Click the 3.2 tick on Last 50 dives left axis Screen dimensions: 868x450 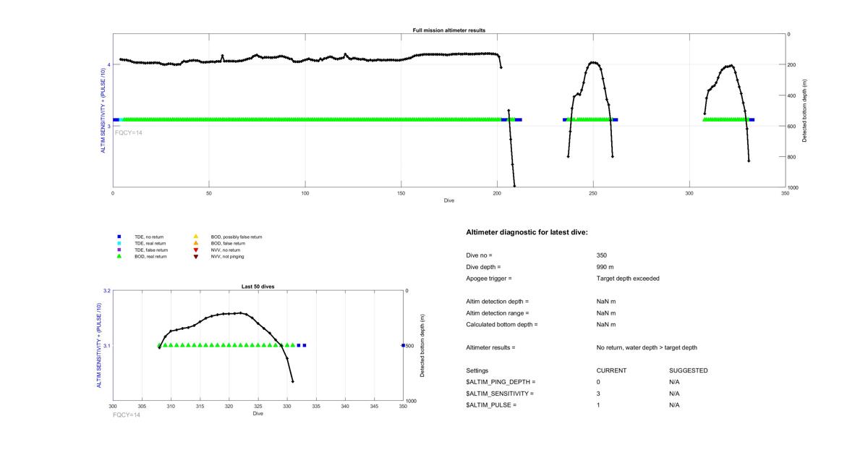point(107,291)
